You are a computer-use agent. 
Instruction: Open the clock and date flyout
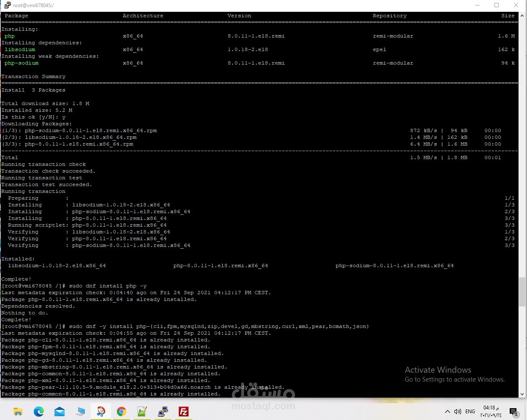click(491, 412)
